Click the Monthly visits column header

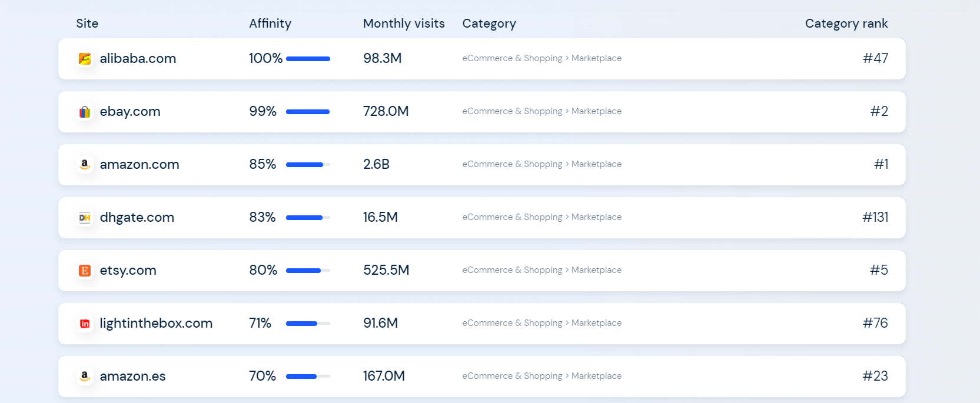pos(404,24)
